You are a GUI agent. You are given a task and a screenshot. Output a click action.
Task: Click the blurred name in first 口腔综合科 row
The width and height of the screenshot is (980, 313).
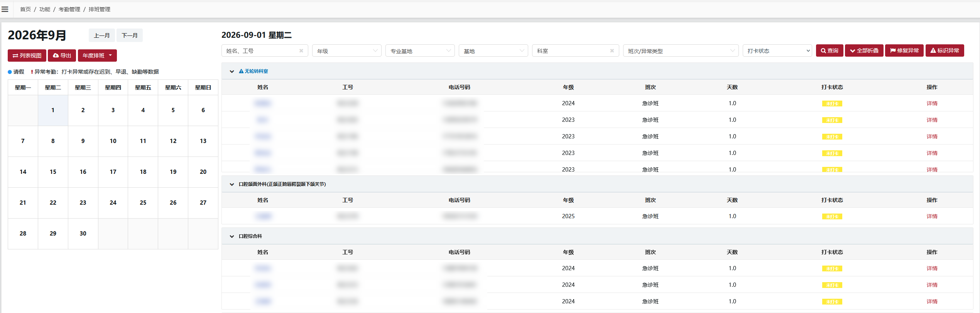263,268
